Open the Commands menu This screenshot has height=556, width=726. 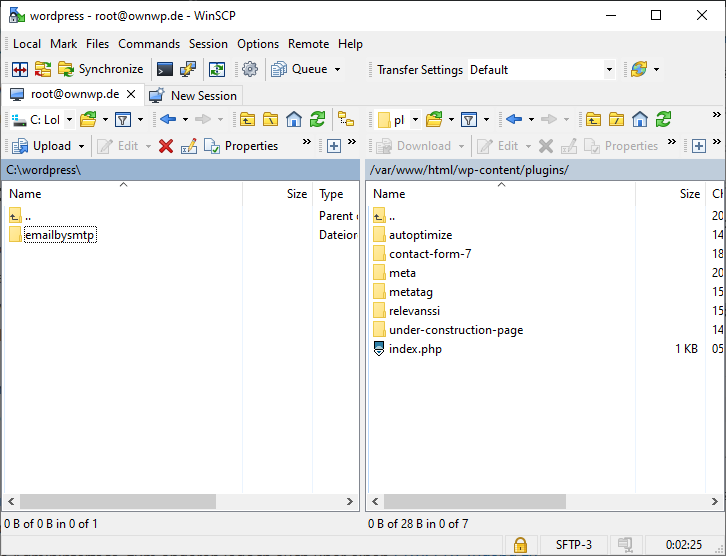[149, 44]
